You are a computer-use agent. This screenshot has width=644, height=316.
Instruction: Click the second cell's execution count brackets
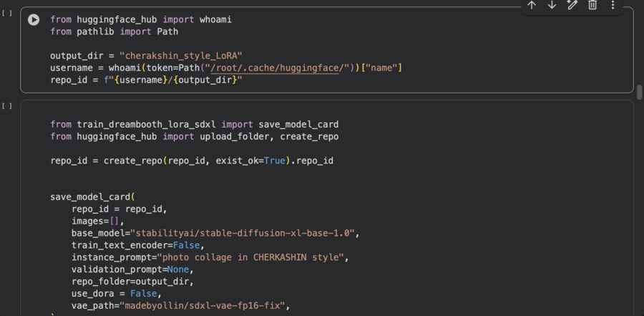pyautogui.click(x=7, y=106)
